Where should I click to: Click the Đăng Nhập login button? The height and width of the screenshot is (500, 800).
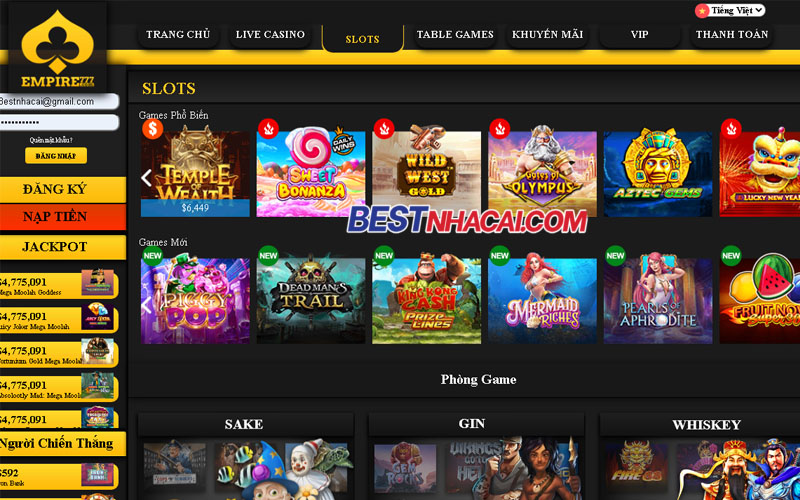pos(56,156)
